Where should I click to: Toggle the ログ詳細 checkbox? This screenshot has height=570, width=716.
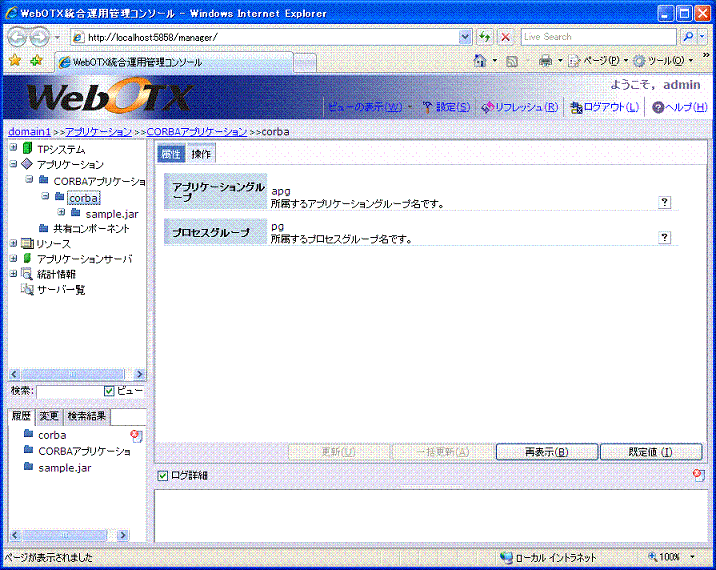pos(163,475)
